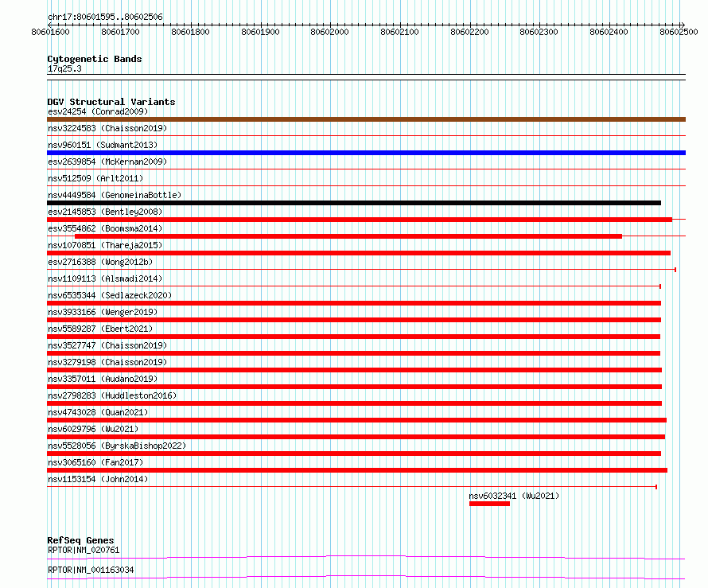Click the chr17:80601595..80602506 range text
Viewport: 708px width, 588px height.
coord(105,18)
